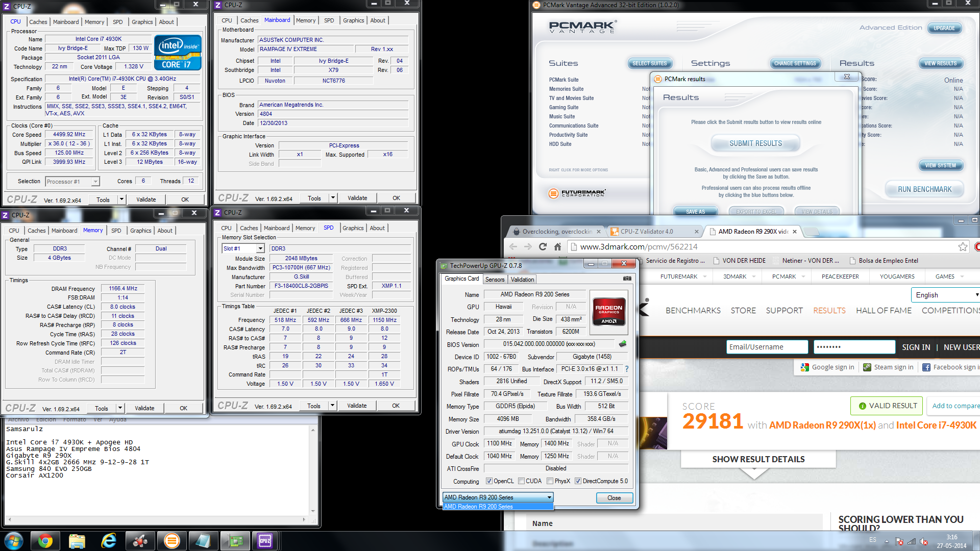Open network signal icon in system tray
The width and height of the screenshot is (980, 551).
pyautogui.click(x=912, y=541)
